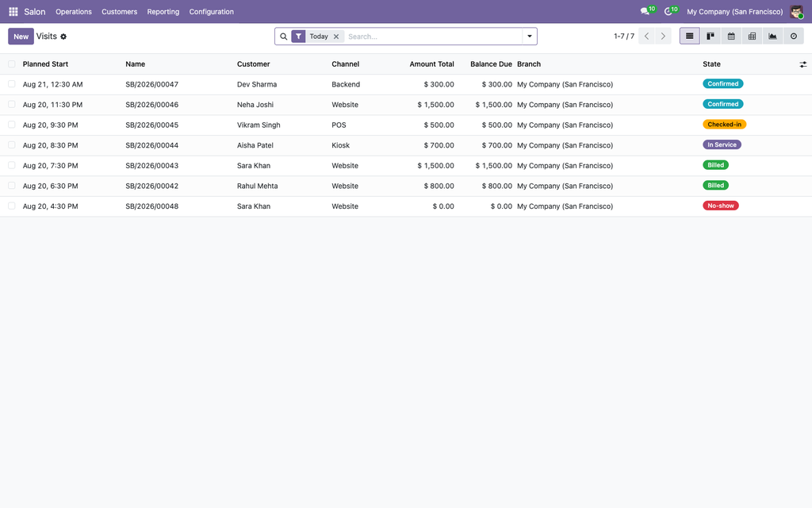Image resolution: width=812 pixels, height=508 pixels.
Task: Sort by Planned Start column
Action: point(45,64)
